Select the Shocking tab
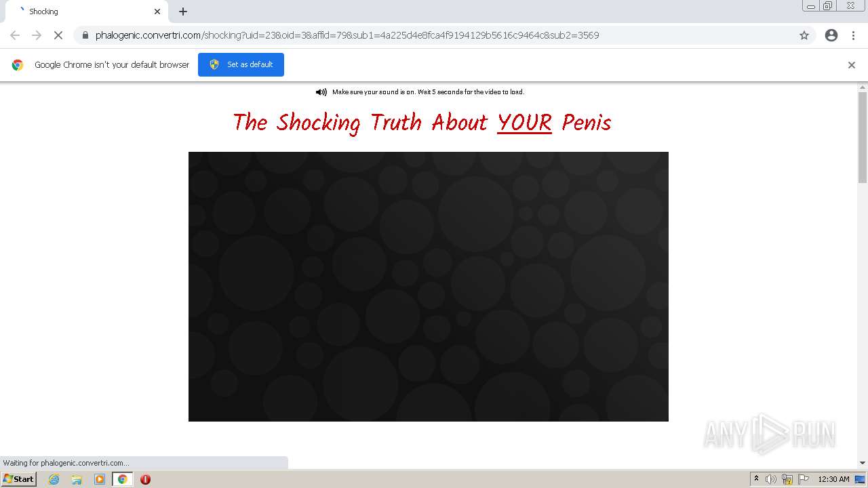The image size is (868, 488). (x=87, y=12)
